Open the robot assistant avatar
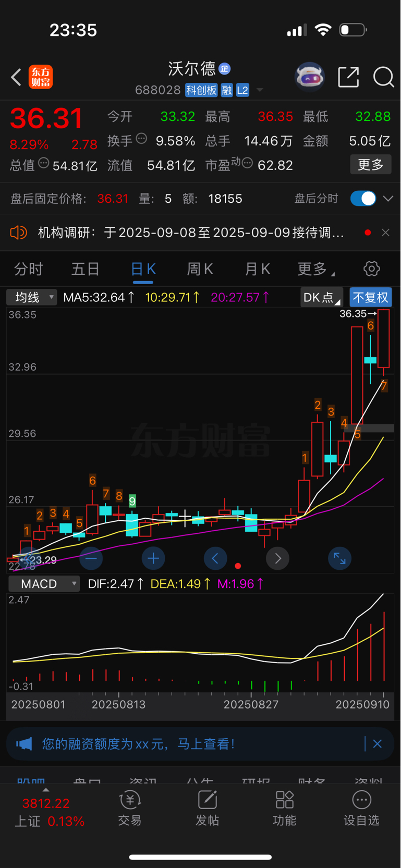401x868 pixels. [x=310, y=77]
